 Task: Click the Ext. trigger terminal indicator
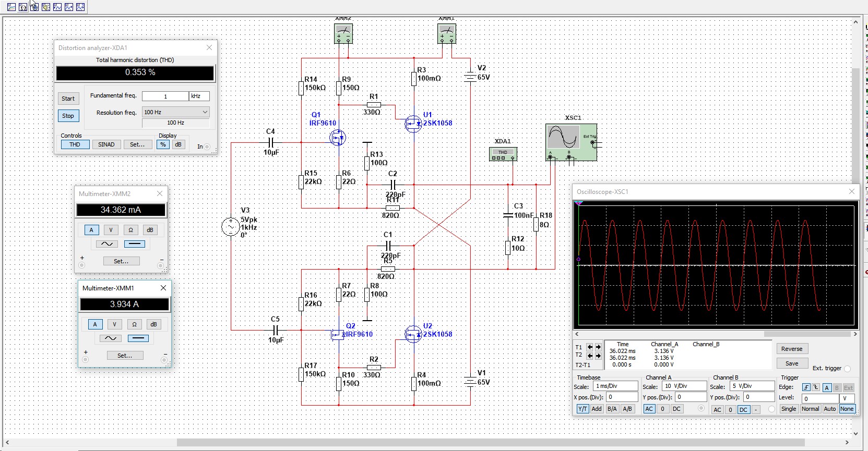847,369
